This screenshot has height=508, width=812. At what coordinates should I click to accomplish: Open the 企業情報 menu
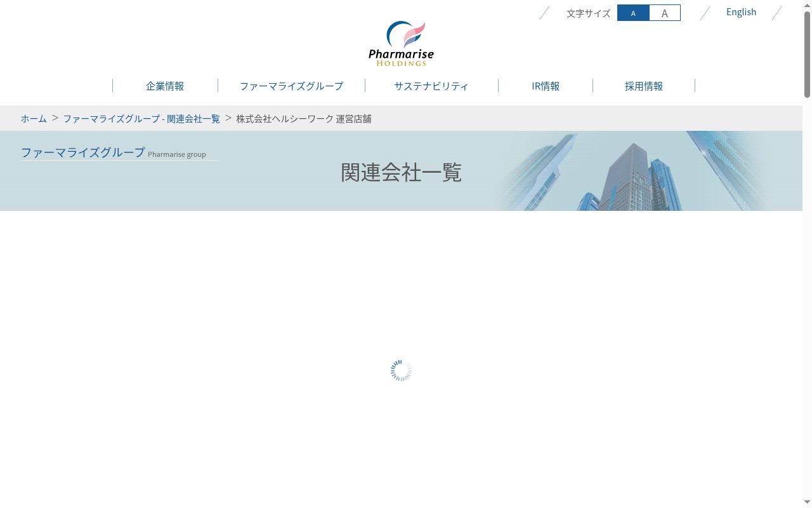pyautogui.click(x=165, y=86)
